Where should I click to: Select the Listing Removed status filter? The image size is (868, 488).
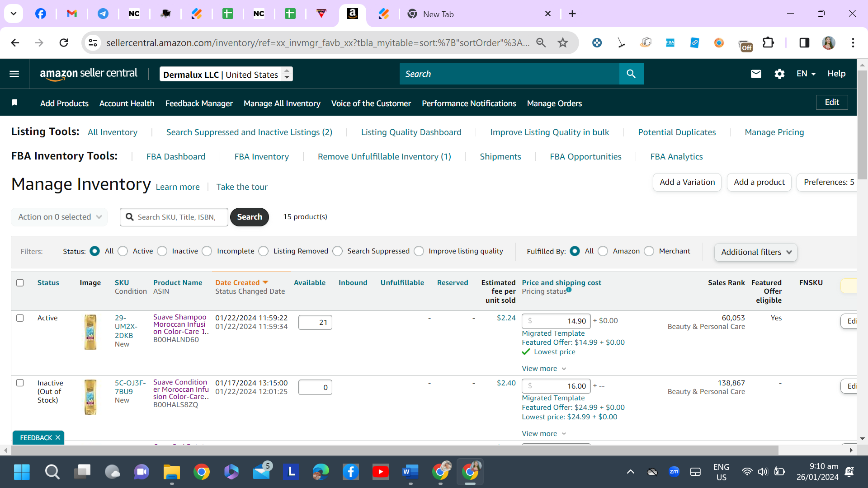[x=264, y=251]
